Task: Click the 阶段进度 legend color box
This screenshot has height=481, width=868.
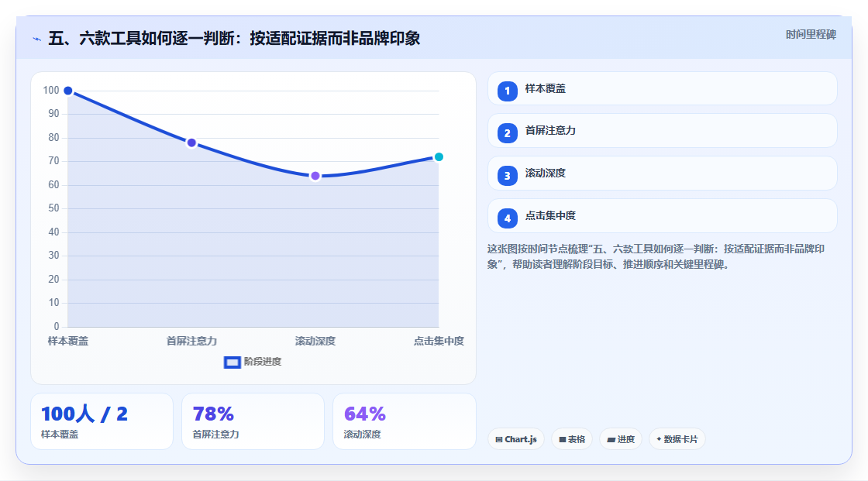Action: [232, 362]
